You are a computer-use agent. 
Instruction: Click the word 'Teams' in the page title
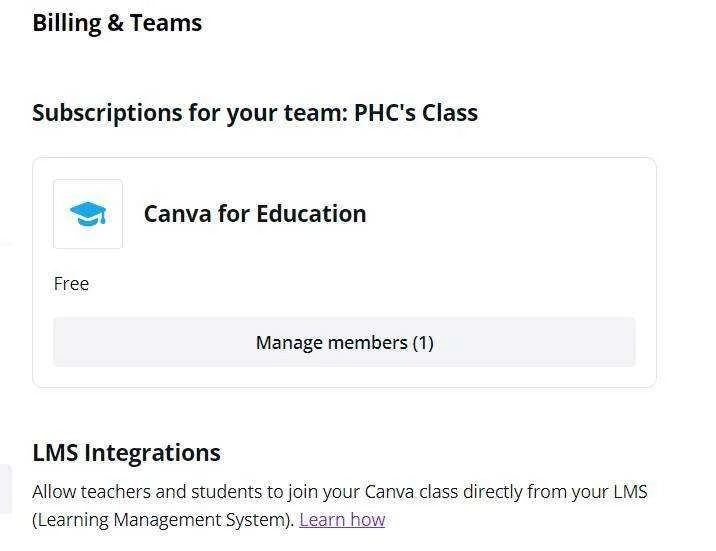(x=166, y=23)
